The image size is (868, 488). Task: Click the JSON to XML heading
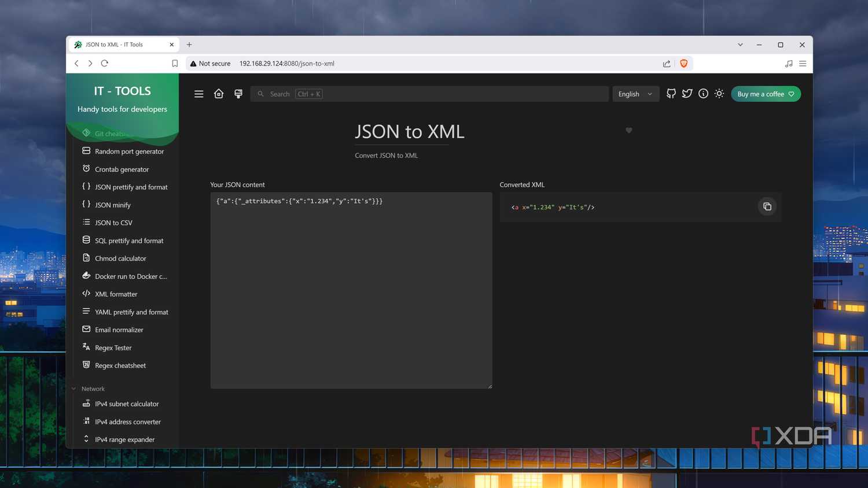(410, 132)
